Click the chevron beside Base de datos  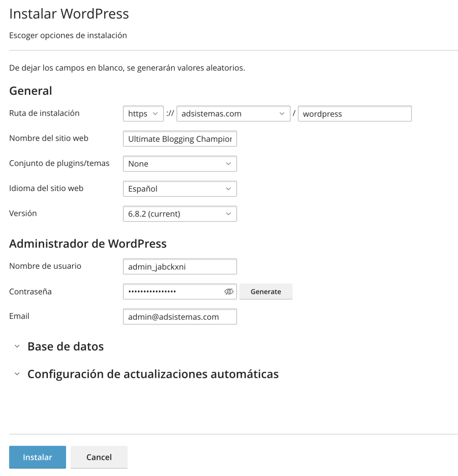[17, 347]
